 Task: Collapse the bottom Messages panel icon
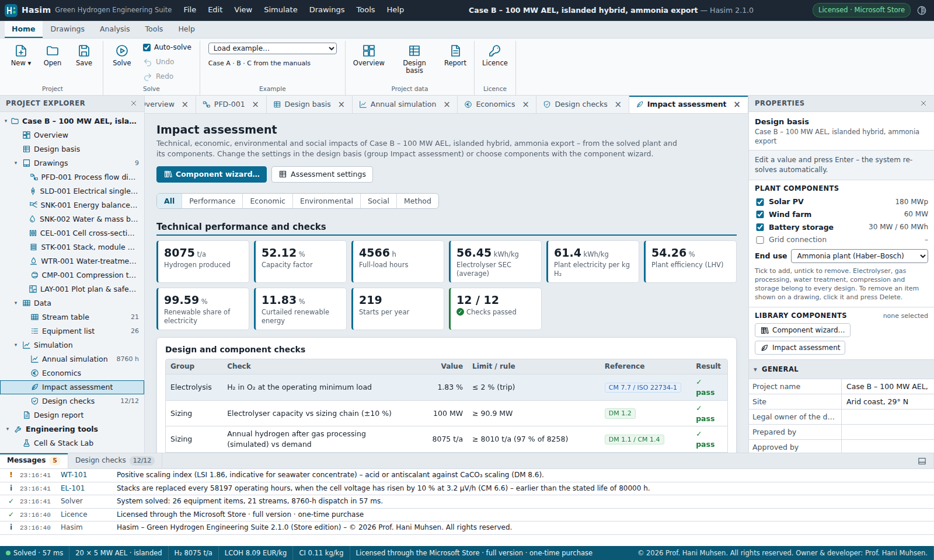(x=922, y=461)
